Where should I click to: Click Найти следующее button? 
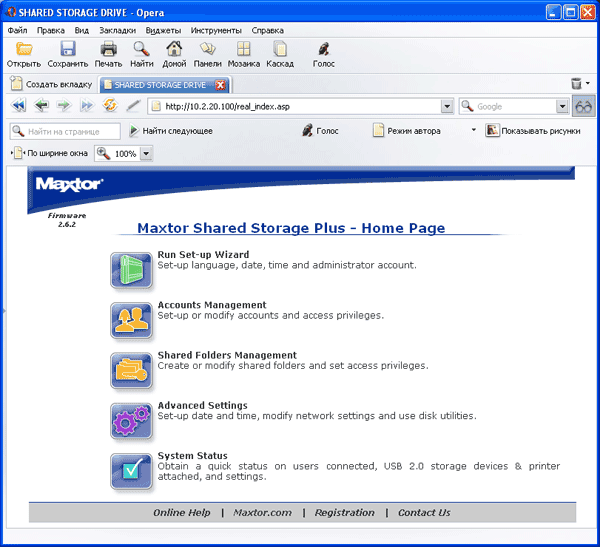(171, 131)
